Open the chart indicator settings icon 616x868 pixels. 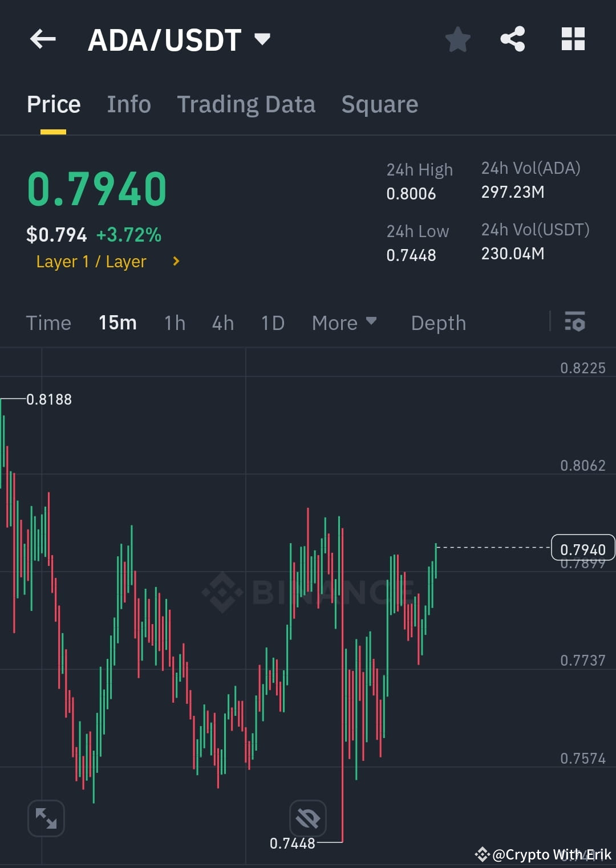[x=575, y=323]
